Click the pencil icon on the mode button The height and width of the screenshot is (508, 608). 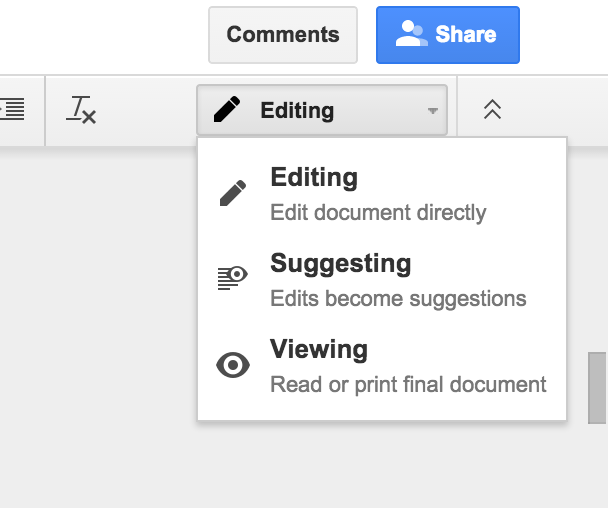click(227, 110)
